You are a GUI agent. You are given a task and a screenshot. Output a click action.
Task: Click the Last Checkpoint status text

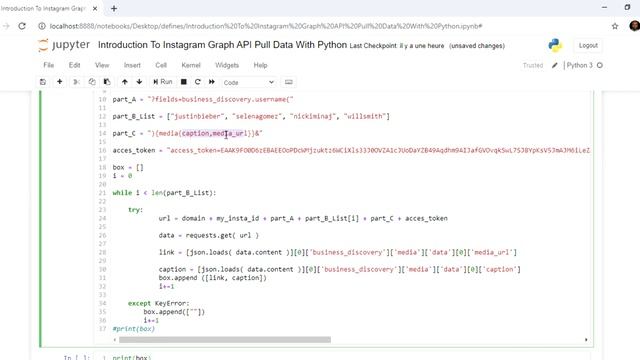[x=397, y=46]
